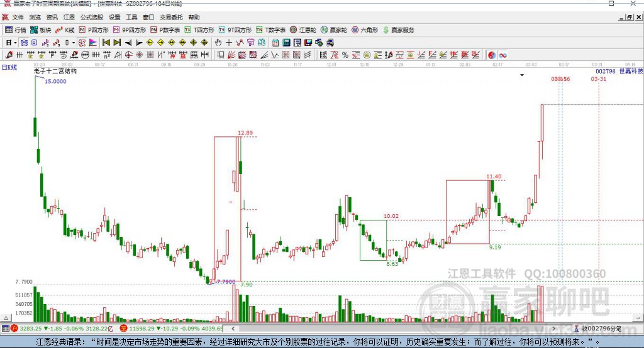Open the 板块 sector view

[40, 30]
